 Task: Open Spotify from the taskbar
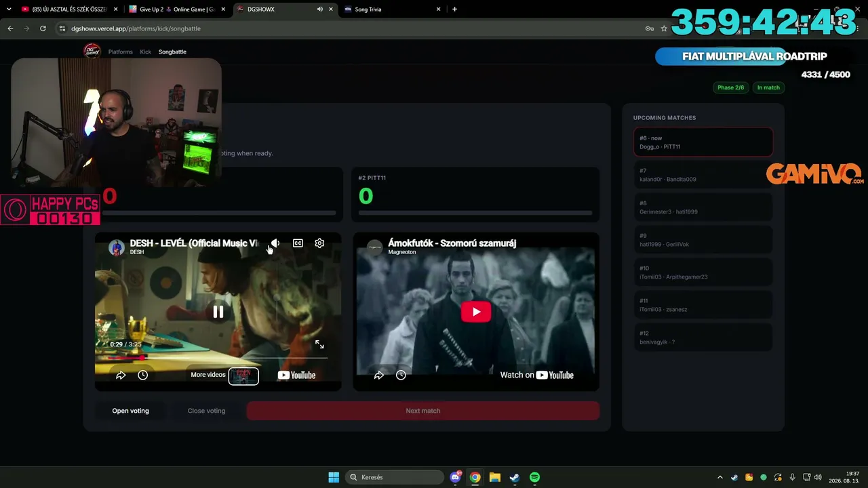(x=534, y=477)
